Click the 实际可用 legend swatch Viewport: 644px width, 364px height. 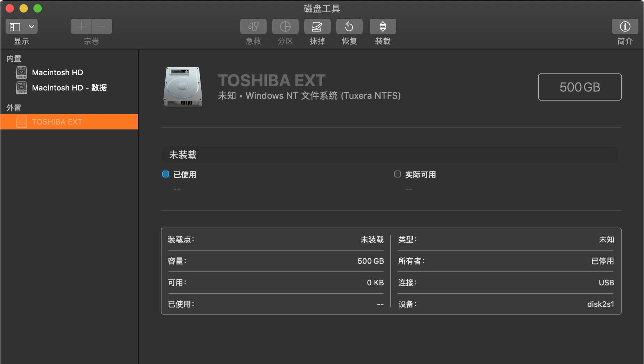397,174
